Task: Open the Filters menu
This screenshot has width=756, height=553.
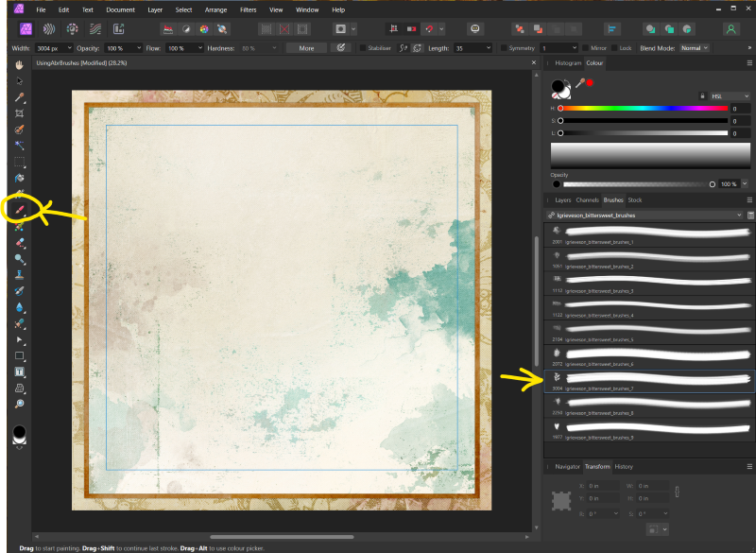Action: coord(248,9)
